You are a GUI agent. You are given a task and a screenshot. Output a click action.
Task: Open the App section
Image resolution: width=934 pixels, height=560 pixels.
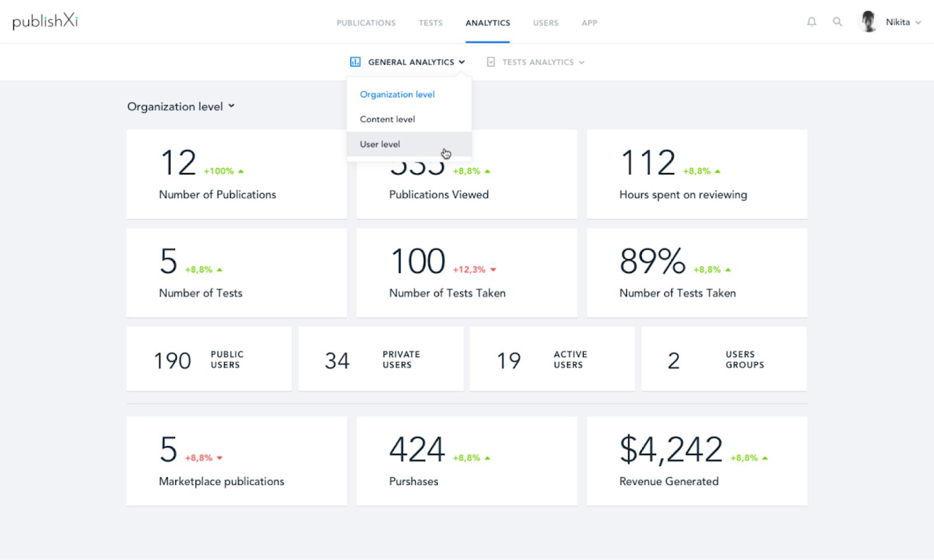pyautogui.click(x=589, y=23)
